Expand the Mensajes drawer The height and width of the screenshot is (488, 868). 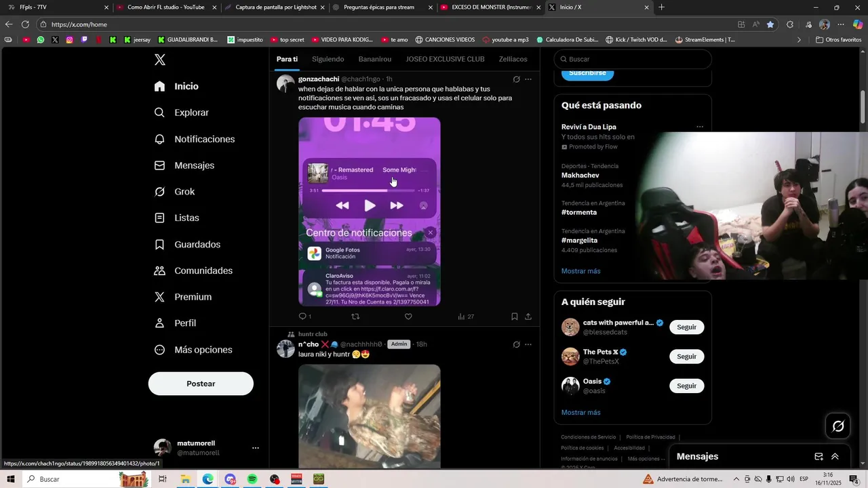pyautogui.click(x=835, y=457)
